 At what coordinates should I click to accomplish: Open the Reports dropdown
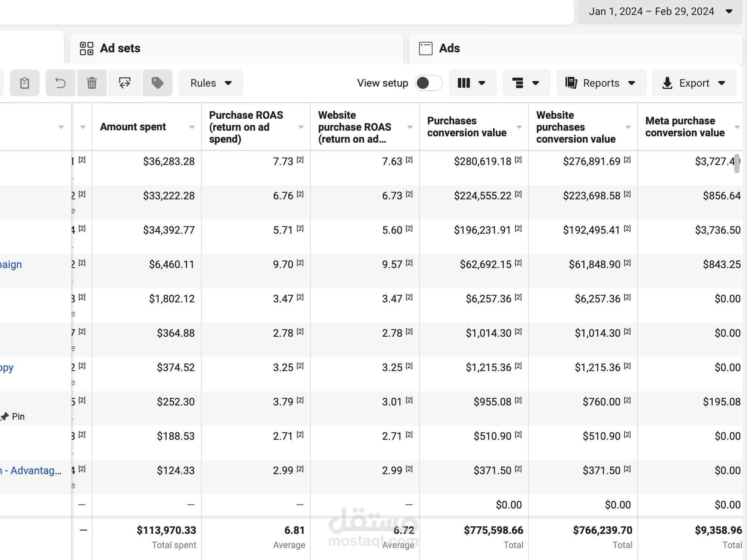[601, 83]
